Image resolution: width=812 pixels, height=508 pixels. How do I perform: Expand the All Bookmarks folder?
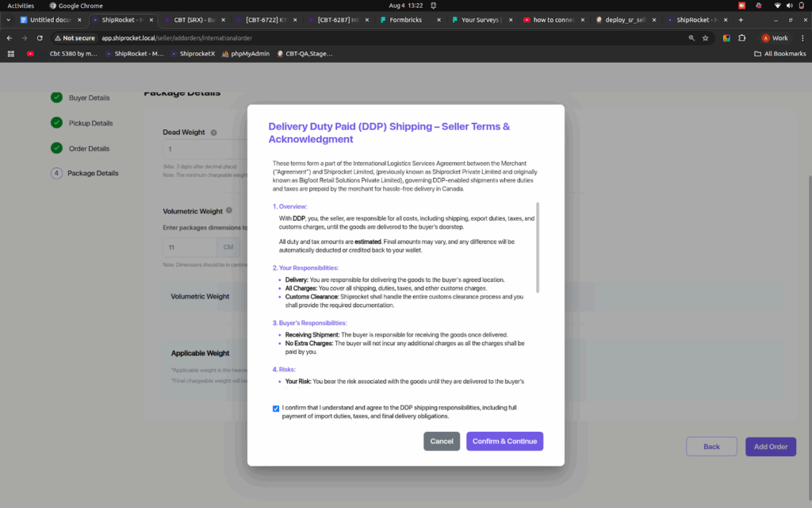(x=779, y=54)
